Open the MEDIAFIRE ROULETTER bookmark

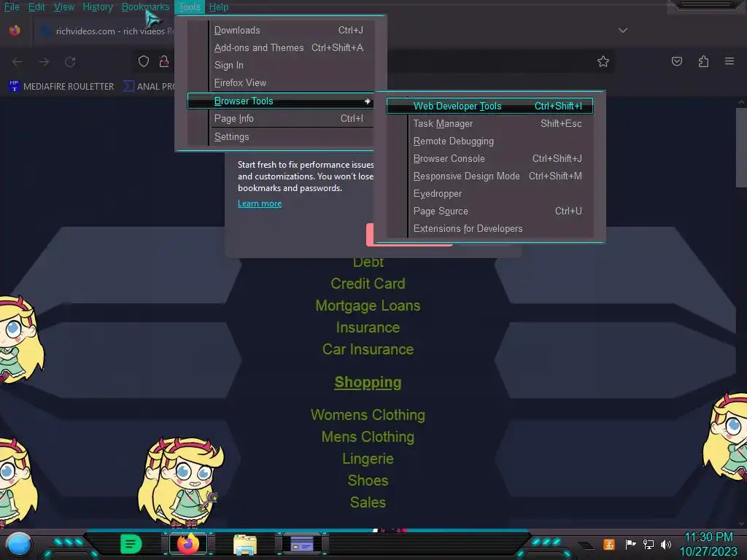point(62,86)
